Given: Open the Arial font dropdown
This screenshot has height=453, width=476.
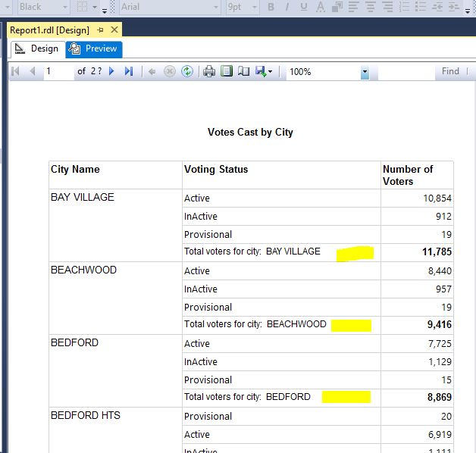Looking at the screenshot, I should tap(215, 7).
